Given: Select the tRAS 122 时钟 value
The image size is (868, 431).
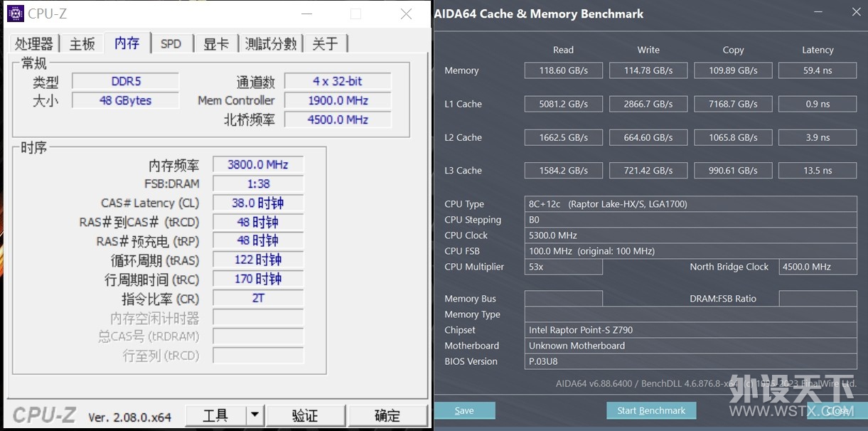Looking at the screenshot, I should tap(258, 260).
